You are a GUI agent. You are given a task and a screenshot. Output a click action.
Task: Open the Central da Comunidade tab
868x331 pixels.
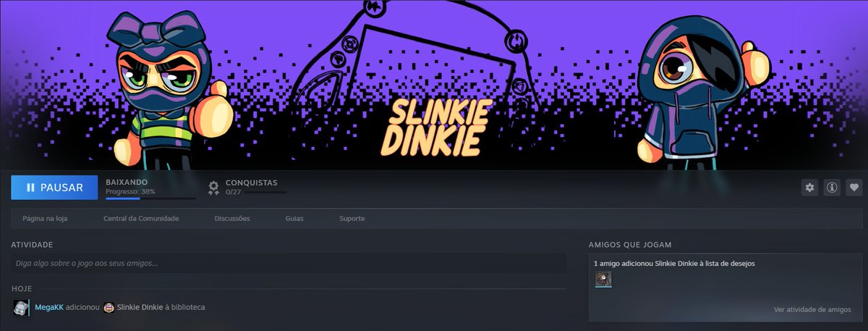pyautogui.click(x=141, y=218)
